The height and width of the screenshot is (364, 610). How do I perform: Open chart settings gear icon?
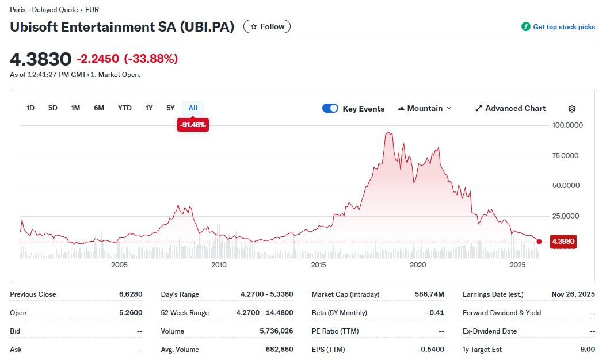pos(571,109)
